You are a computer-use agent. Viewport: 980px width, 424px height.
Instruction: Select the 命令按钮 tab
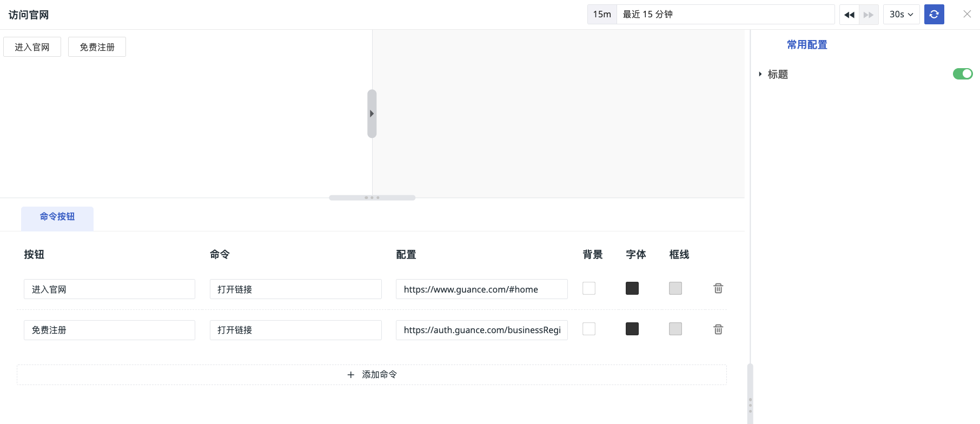click(x=57, y=217)
